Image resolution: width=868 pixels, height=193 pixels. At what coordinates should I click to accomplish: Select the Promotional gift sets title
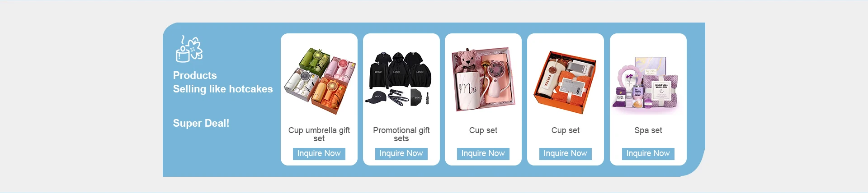click(401, 134)
